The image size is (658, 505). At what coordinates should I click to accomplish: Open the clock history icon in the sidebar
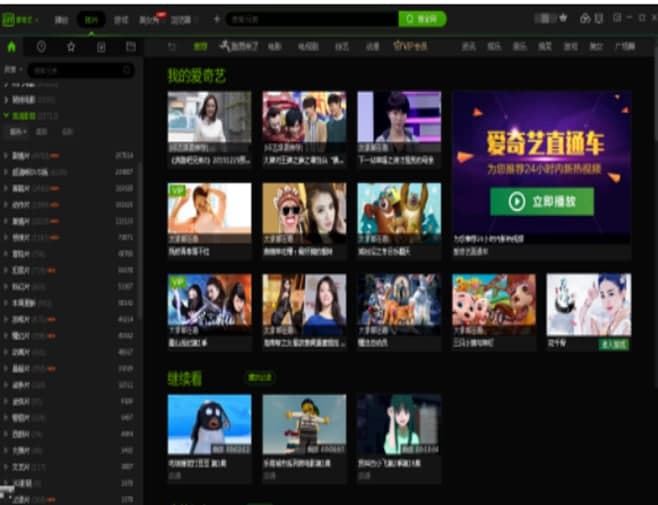click(x=41, y=47)
